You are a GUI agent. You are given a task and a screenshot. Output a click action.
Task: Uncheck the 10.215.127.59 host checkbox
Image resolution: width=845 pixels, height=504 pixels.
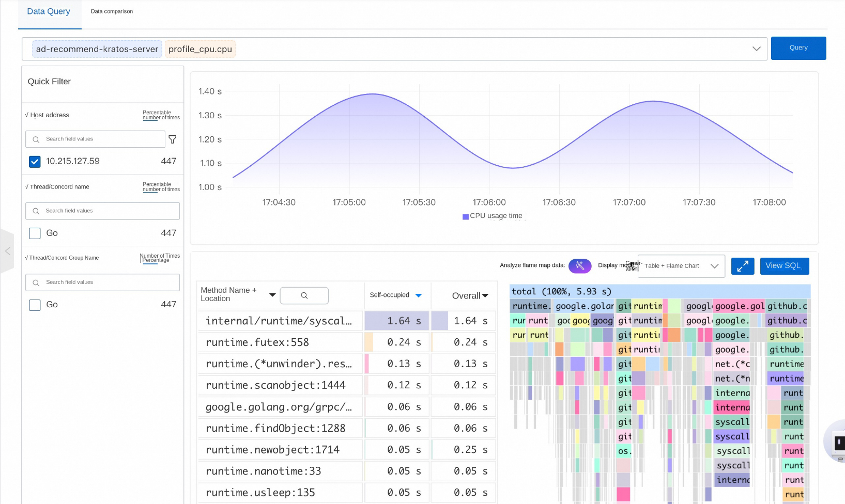pos(35,162)
